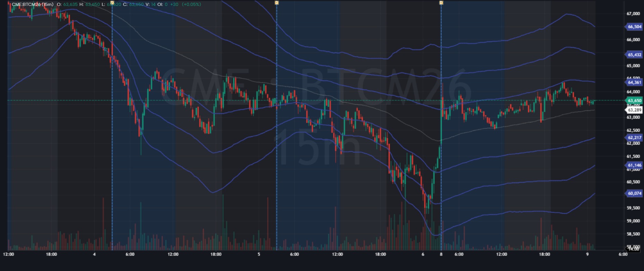Click the 62,500 price axis tick
The image size is (644, 271).
(633, 131)
